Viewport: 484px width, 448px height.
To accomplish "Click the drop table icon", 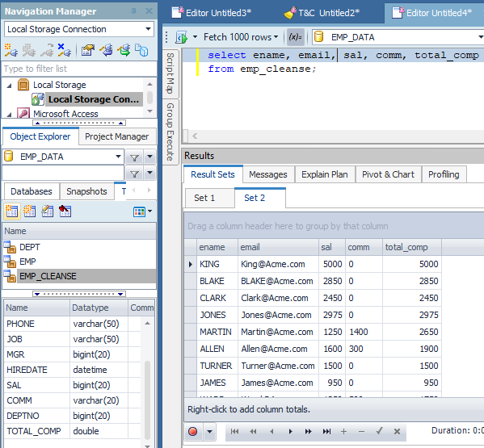I will tap(65, 211).
